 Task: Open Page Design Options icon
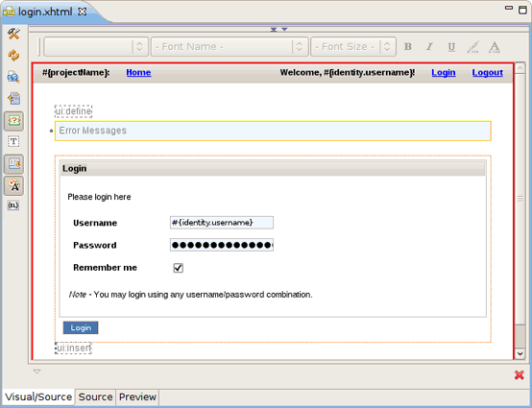point(13,77)
